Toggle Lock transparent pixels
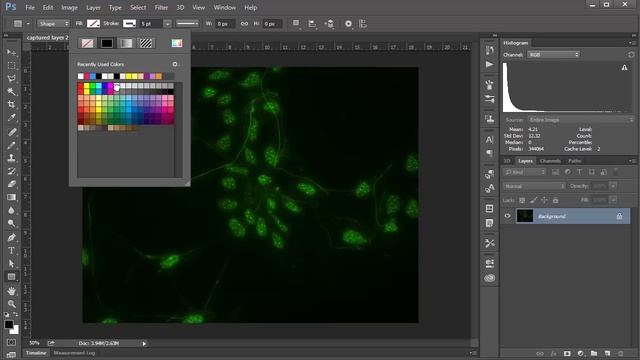 [x=522, y=200]
